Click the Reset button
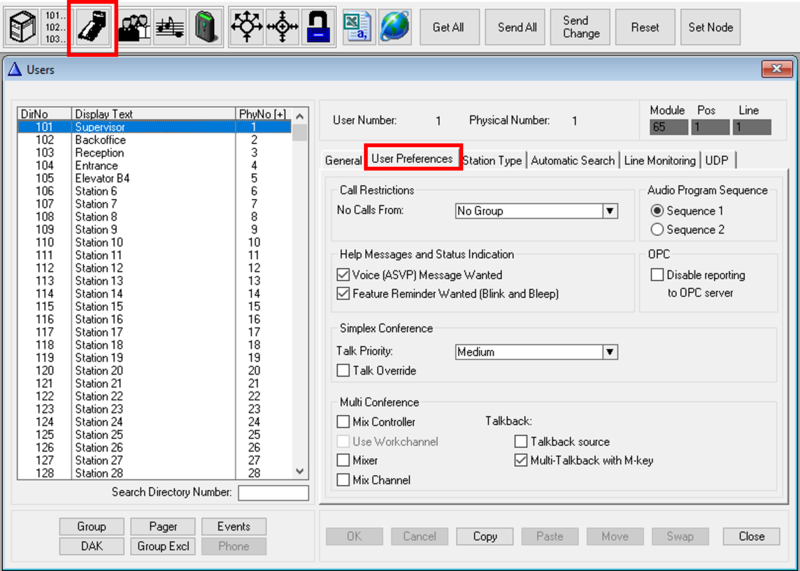 coord(645,27)
